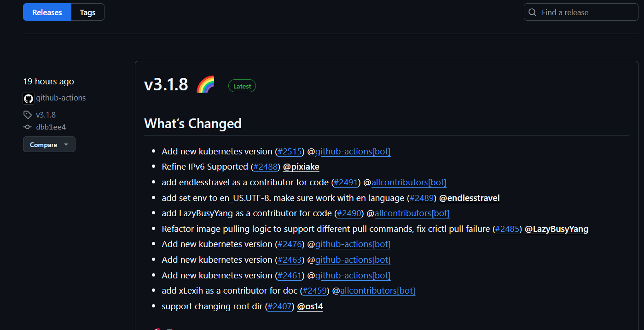Screen dimensions: 644x330
Task: Switch to the Tags tab
Action: [x=87, y=12]
